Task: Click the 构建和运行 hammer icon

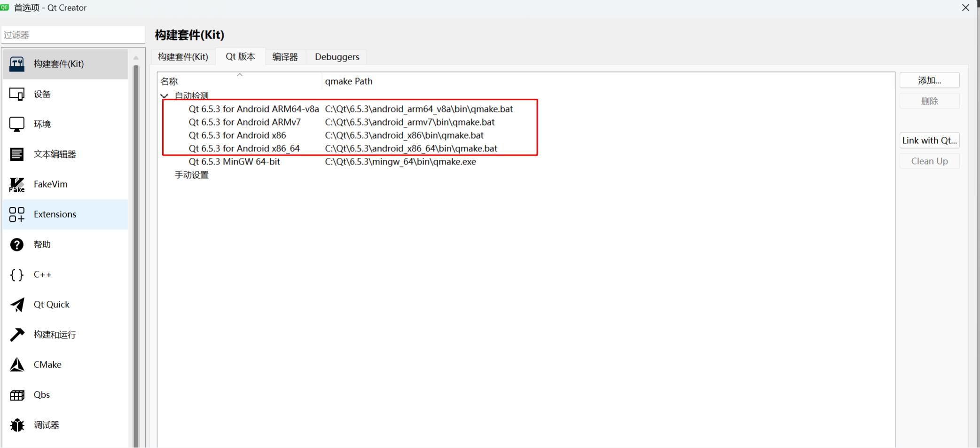Action: tap(17, 335)
